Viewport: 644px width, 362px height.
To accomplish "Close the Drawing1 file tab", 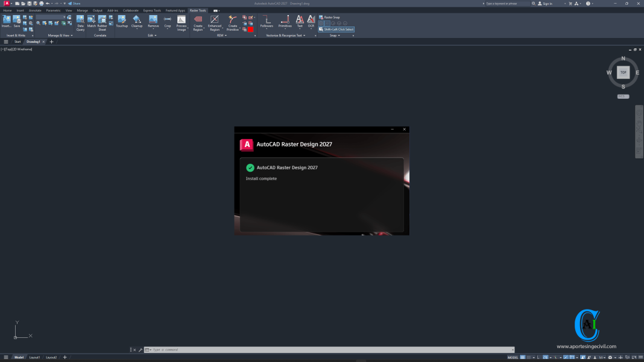I will pos(43,42).
